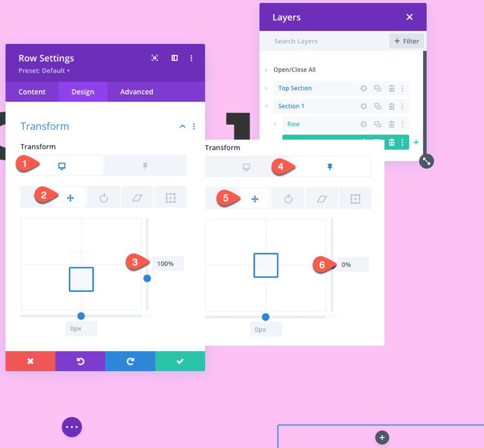Open the Preset: Default dropdown
484x448 pixels.
(x=45, y=71)
